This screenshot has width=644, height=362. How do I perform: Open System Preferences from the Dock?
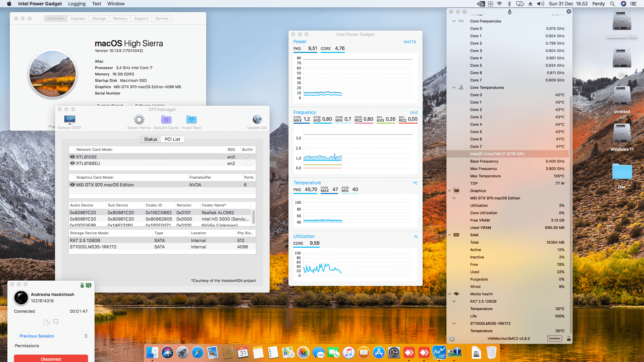[394, 353]
